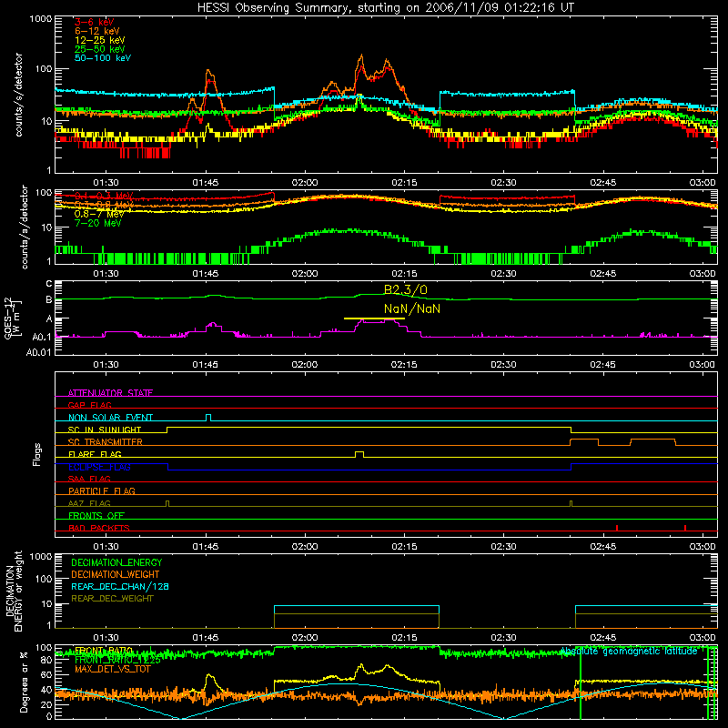Viewport: 728px width, 728px height.
Task: Click the first red BAD_PACKETS spike near 02:47
Action: [x=617, y=528]
